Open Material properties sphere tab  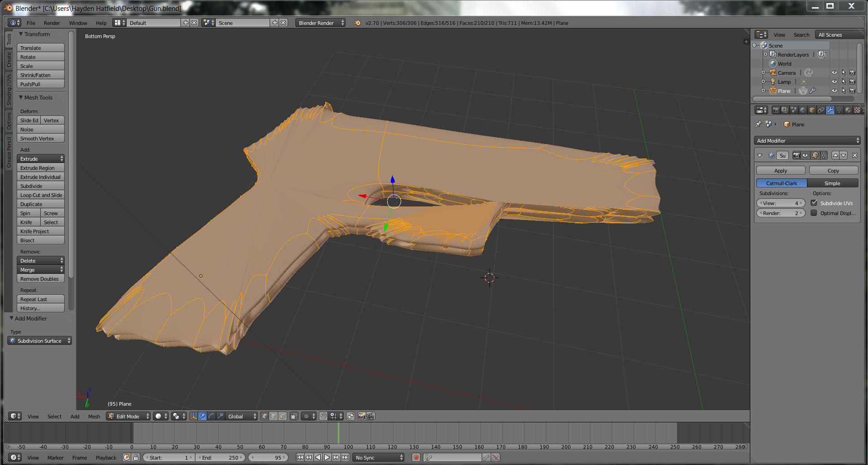click(x=848, y=110)
